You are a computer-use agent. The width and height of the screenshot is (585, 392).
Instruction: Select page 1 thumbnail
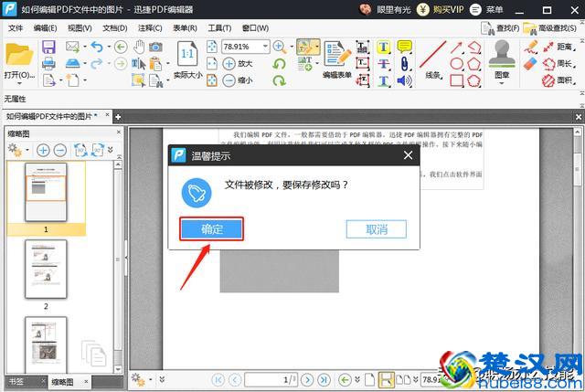(x=46, y=192)
